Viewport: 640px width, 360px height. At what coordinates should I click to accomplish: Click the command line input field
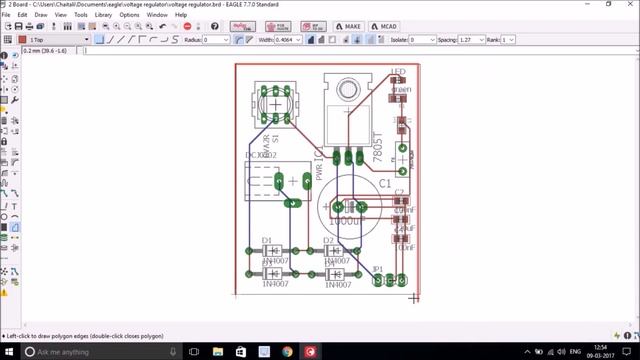coord(359,51)
